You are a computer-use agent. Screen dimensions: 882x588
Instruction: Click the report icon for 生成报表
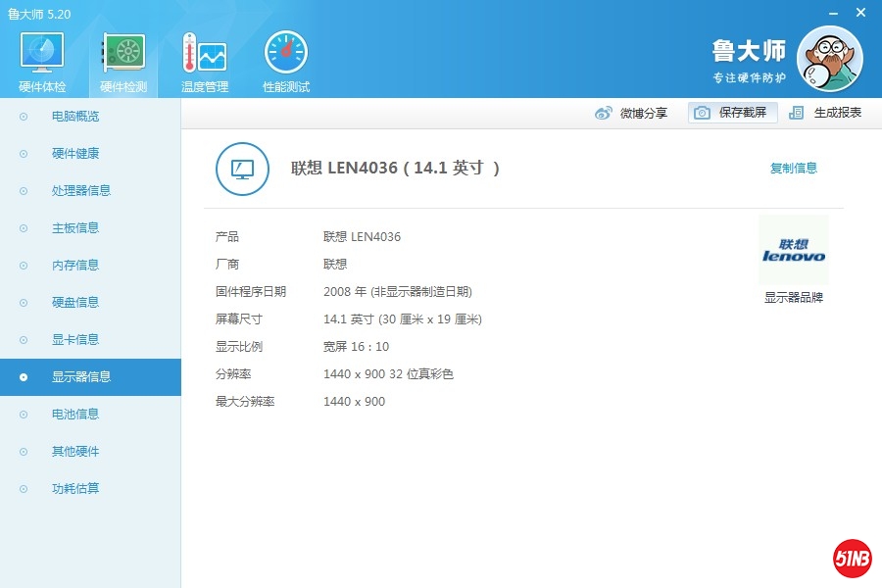797,113
